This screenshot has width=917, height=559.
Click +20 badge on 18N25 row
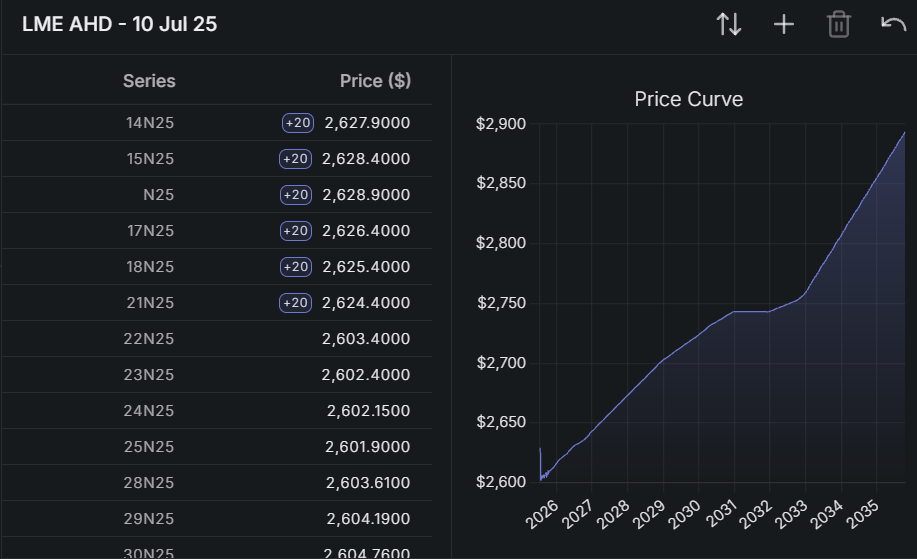tap(296, 267)
